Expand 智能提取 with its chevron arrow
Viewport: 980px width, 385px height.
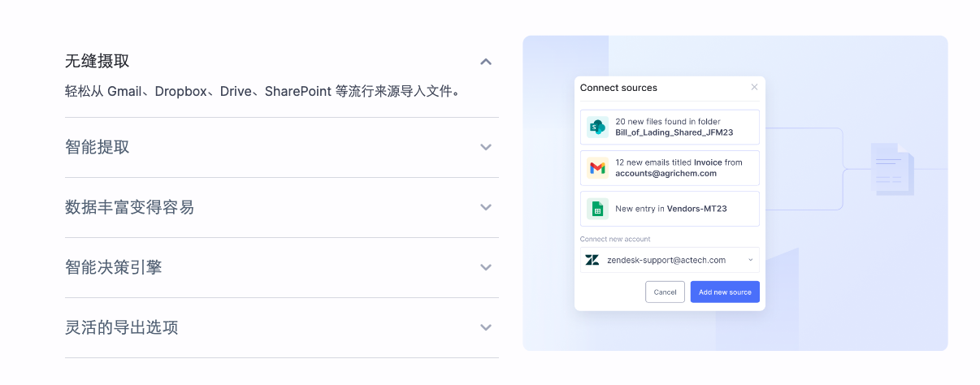[486, 147]
